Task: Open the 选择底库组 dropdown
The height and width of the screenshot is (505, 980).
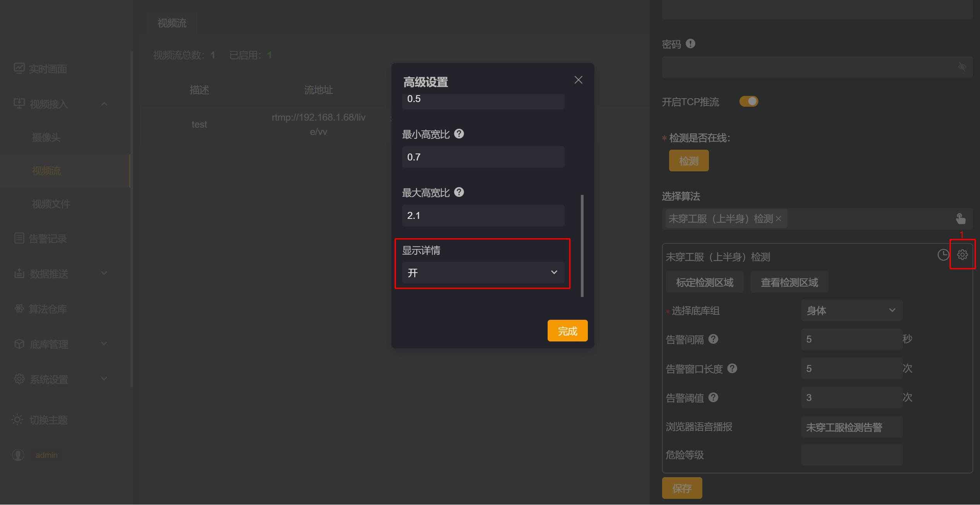Action: (851, 311)
